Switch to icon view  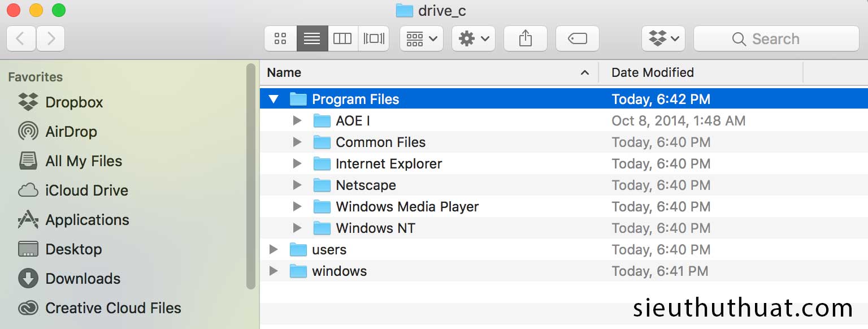coord(280,38)
